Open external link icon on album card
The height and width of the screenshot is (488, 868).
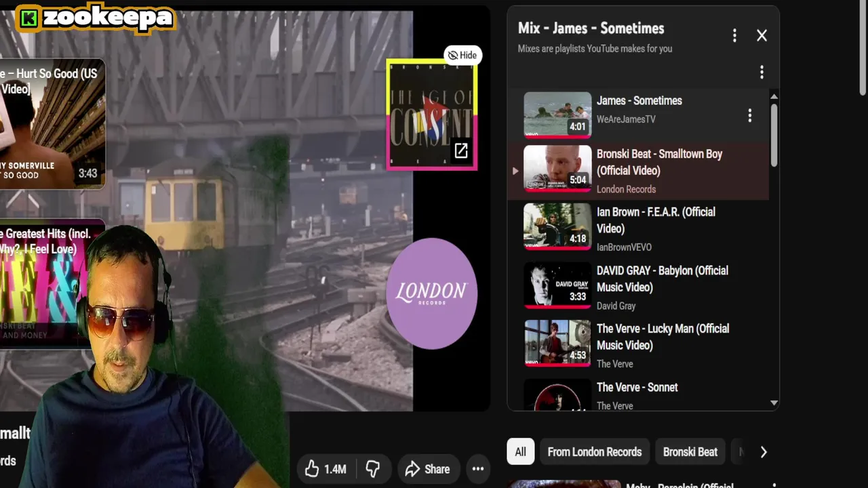click(x=461, y=151)
